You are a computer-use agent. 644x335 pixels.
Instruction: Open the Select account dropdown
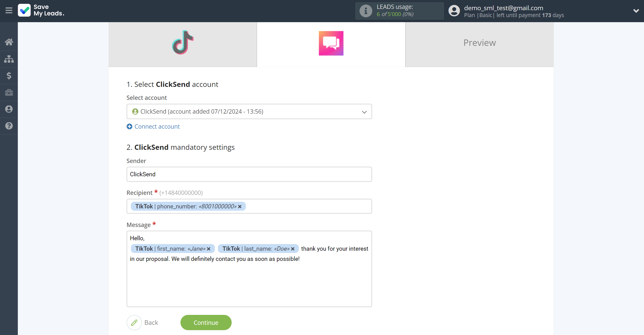(249, 111)
